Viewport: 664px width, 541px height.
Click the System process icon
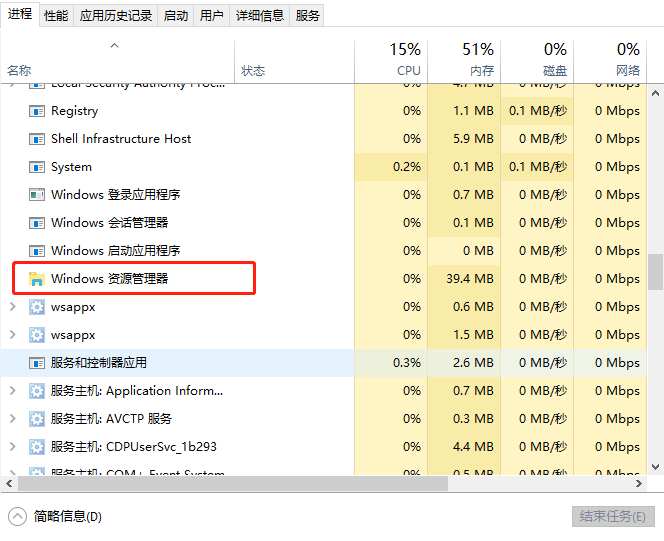pos(37,167)
